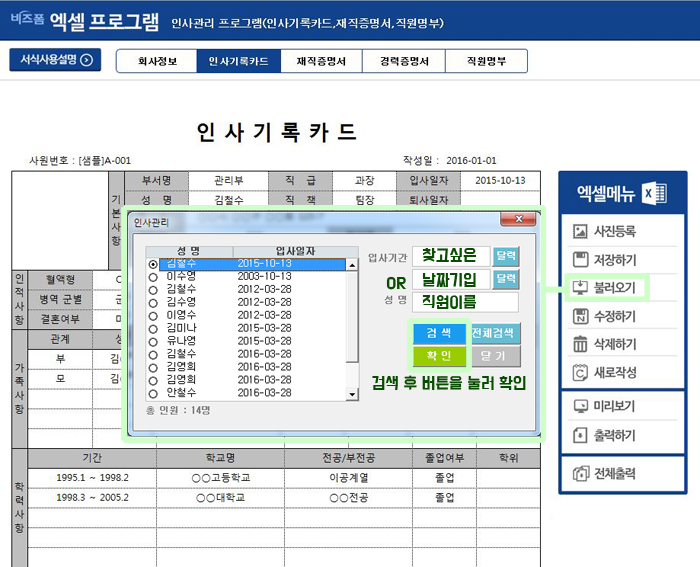Click the list scroll down arrow
700x567 pixels.
tap(352, 394)
